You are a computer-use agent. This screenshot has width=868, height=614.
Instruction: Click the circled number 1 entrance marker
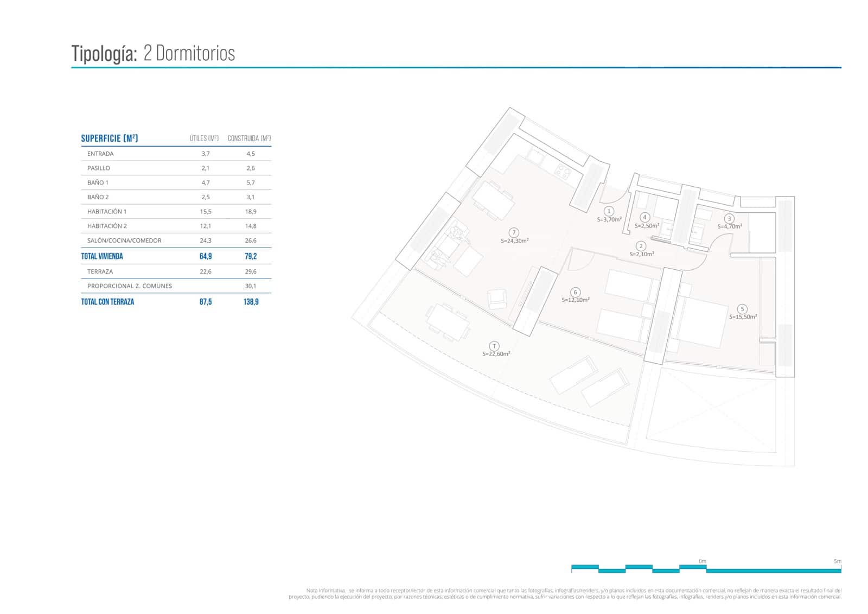[x=609, y=211]
